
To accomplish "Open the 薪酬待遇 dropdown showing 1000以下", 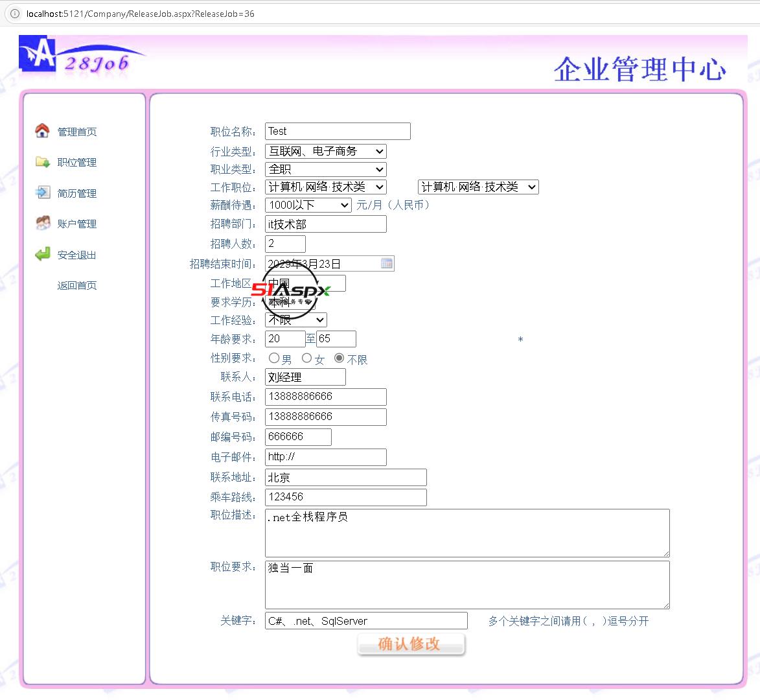I will click(308, 205).
